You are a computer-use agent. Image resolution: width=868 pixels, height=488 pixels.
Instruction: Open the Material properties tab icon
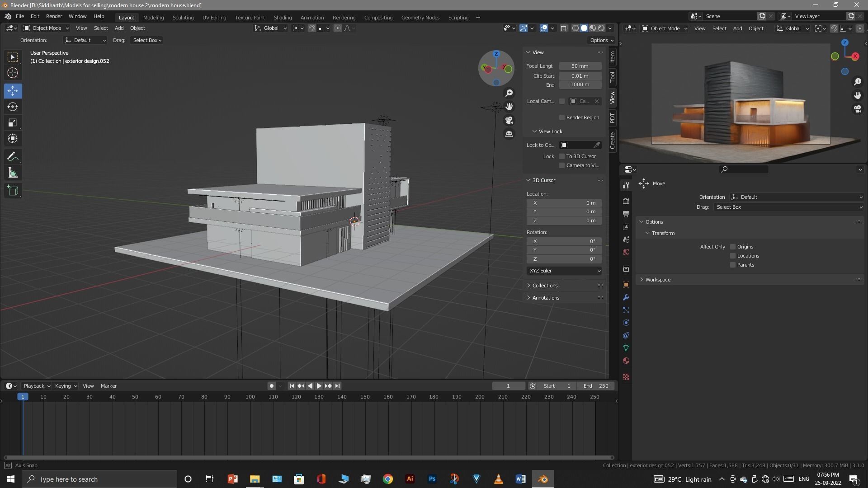point(626,361)
